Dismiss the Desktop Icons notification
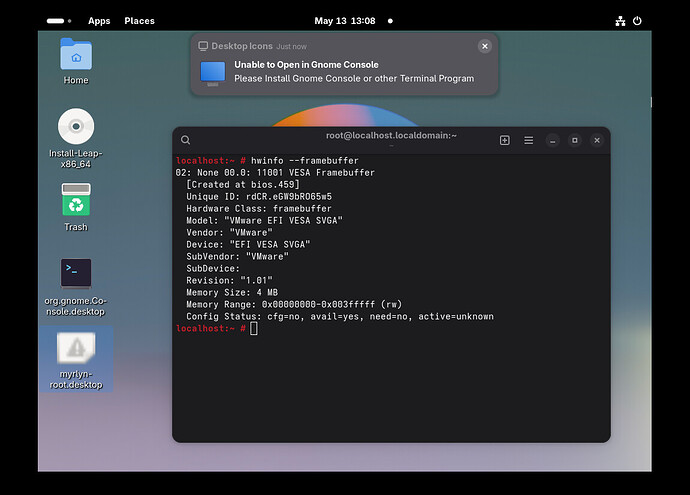 pyautogui.click(x=484, y=46)
